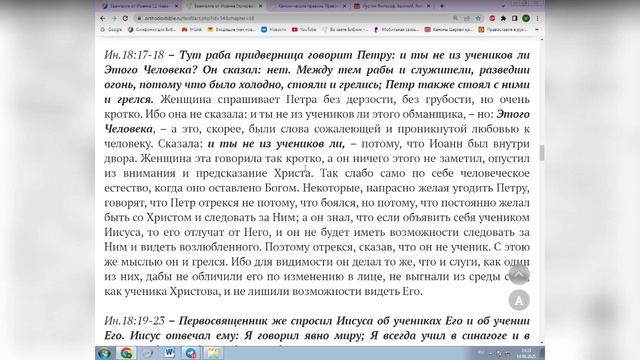Open the share page icon in address bar
This screenshot has height=360, width=640.
pos(467,18)
